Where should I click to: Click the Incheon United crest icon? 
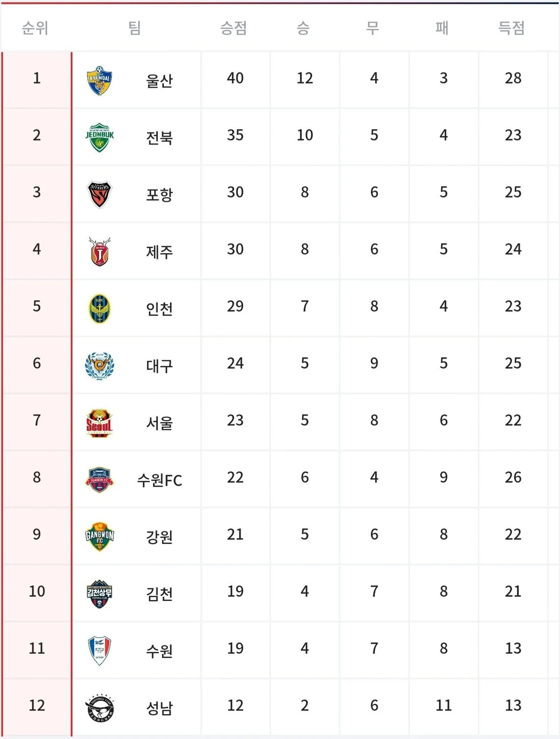pos(99,308)
